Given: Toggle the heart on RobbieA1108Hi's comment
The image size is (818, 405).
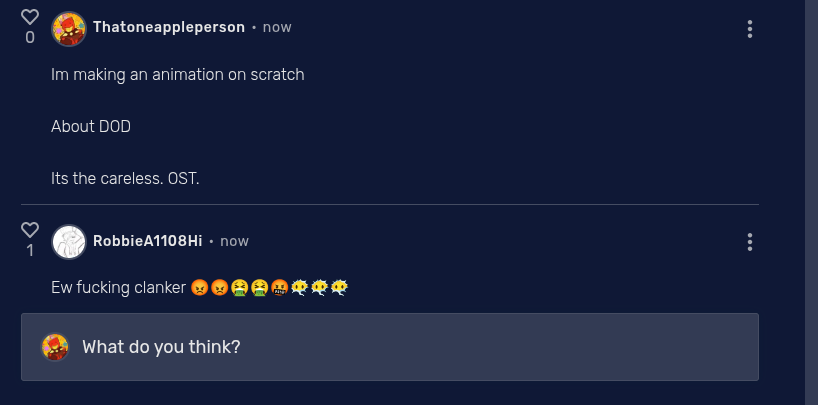Looking at the screenshot, I should (x=30, y=230).
